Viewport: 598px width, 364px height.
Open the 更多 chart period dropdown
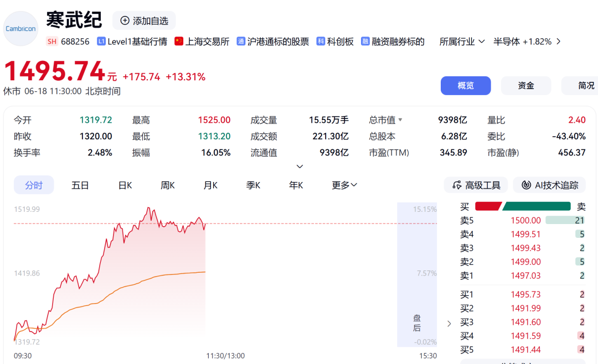344,185
